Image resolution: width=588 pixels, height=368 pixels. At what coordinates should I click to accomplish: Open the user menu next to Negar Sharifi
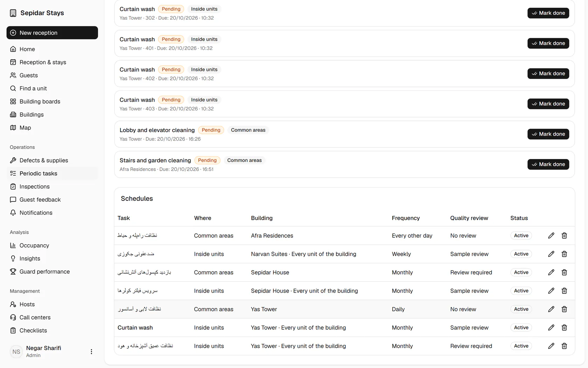click(91, 352)
